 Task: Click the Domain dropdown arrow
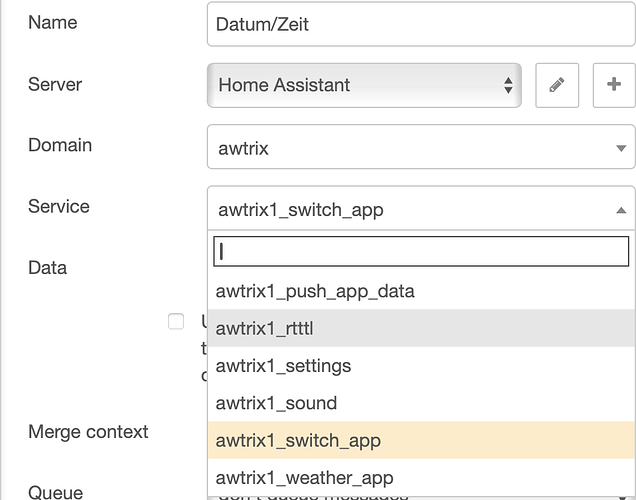621,148
